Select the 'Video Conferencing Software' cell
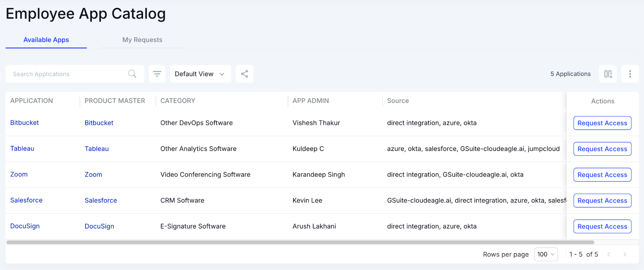Screen dimensions: 644x270 [x=205, y=175]
